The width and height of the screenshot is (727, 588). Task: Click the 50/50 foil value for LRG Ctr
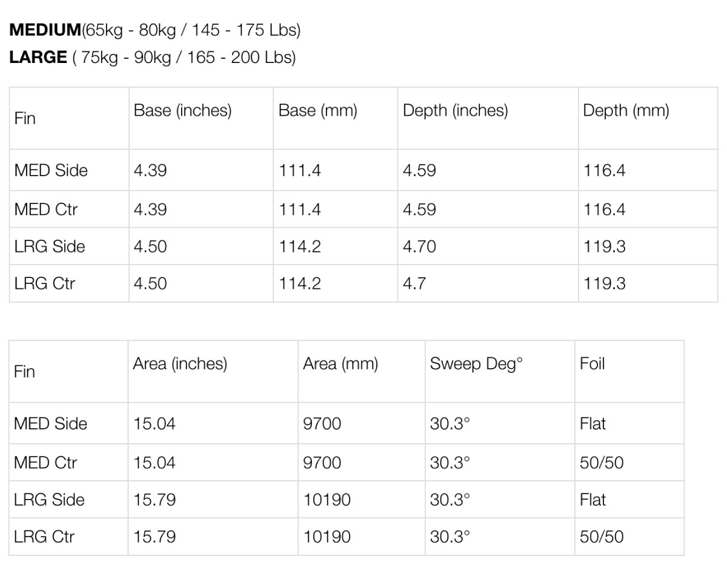tap(602, 537)
